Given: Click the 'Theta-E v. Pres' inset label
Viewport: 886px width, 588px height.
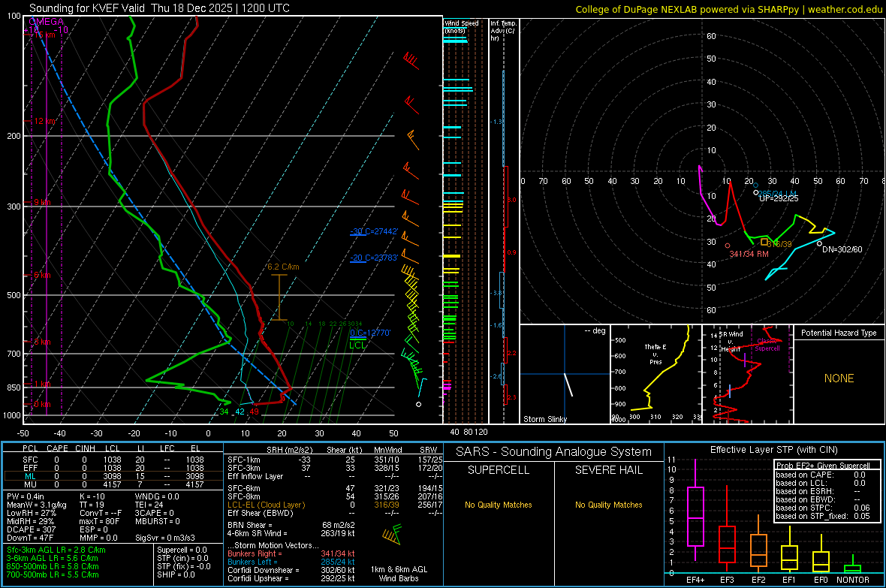Looking at the screenshot, I should tap(655, 354).
